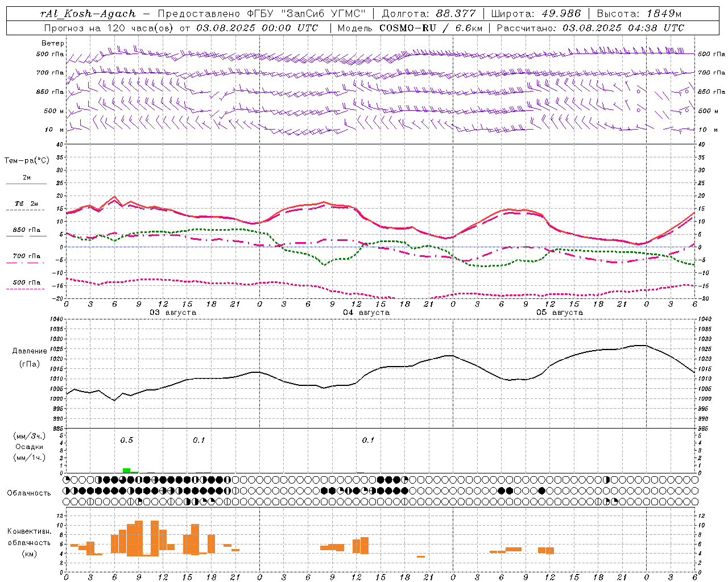Click the 850 гПа temperature legend label
Screen dimensions: 728x582
[x=27, y=230]
